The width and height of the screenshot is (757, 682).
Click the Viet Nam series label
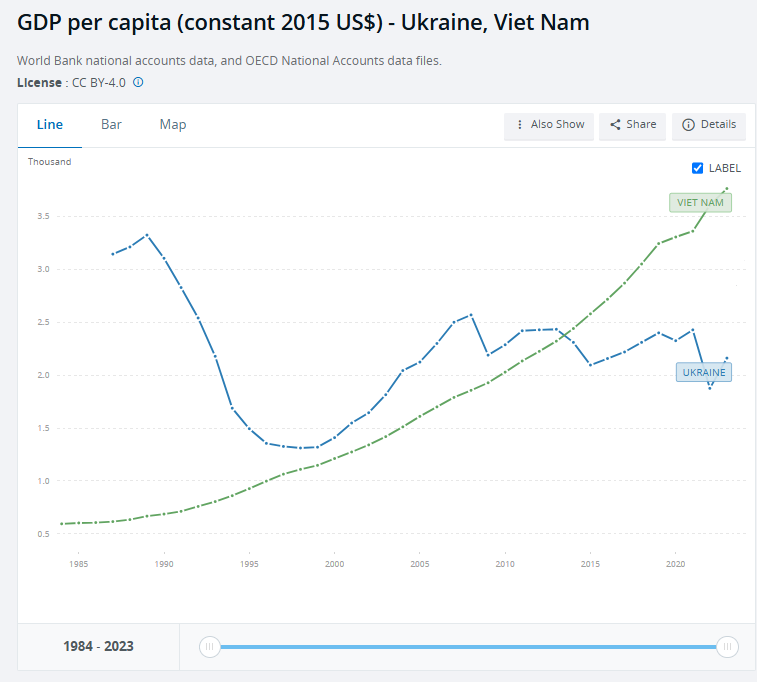click(700, 202)
